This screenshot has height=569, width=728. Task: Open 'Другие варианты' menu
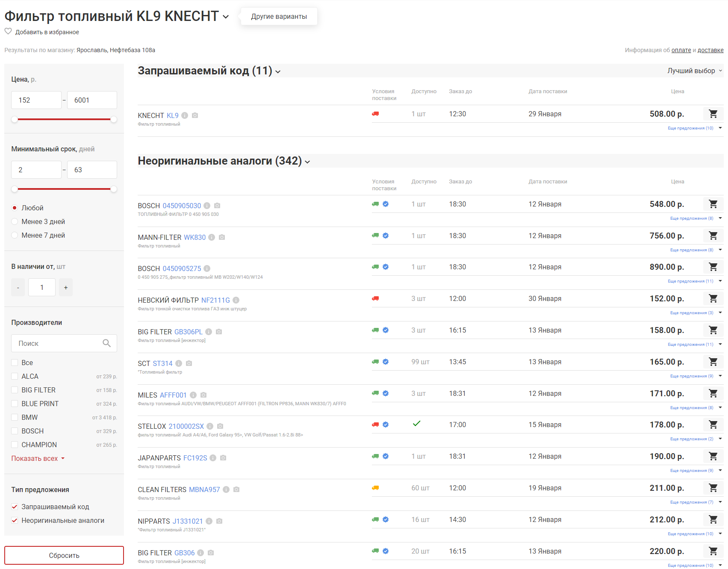pos(279,16)
